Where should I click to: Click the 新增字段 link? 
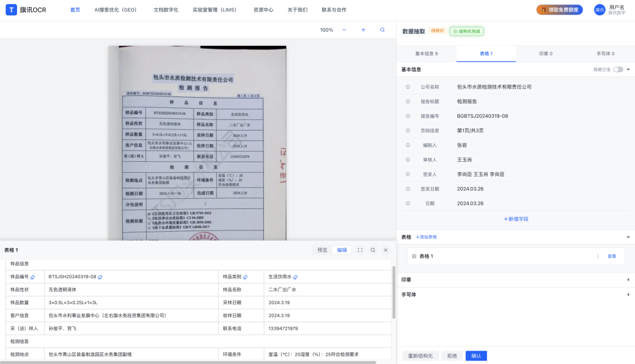(x=516, y=219)
